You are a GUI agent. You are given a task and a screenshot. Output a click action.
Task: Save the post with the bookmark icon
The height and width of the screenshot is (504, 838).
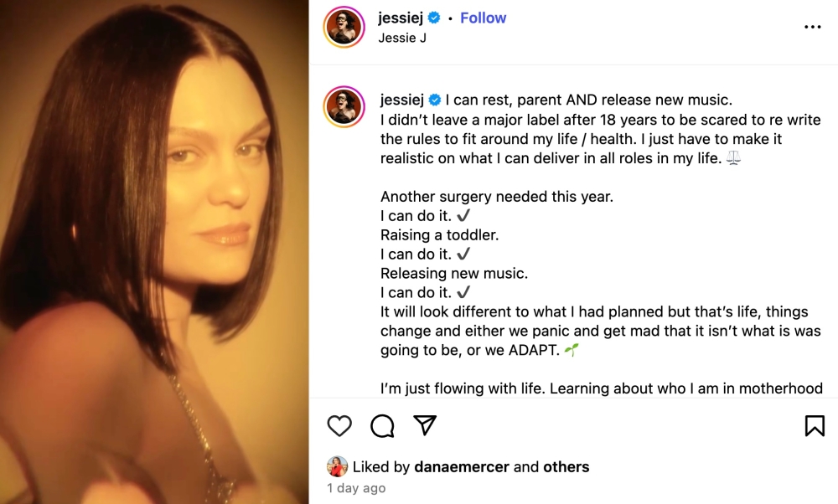[x=814, y=426]
